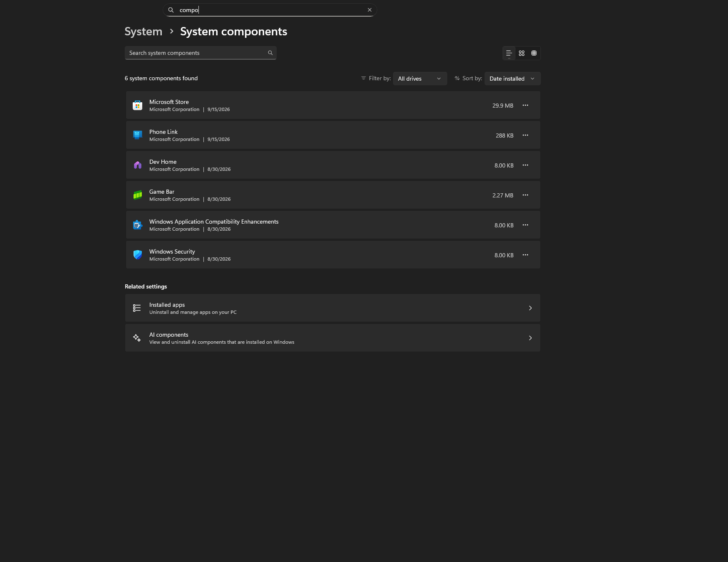The image size is (728, 562).
Task: Click the Dev Home name text
Action: tap(163, 162)
